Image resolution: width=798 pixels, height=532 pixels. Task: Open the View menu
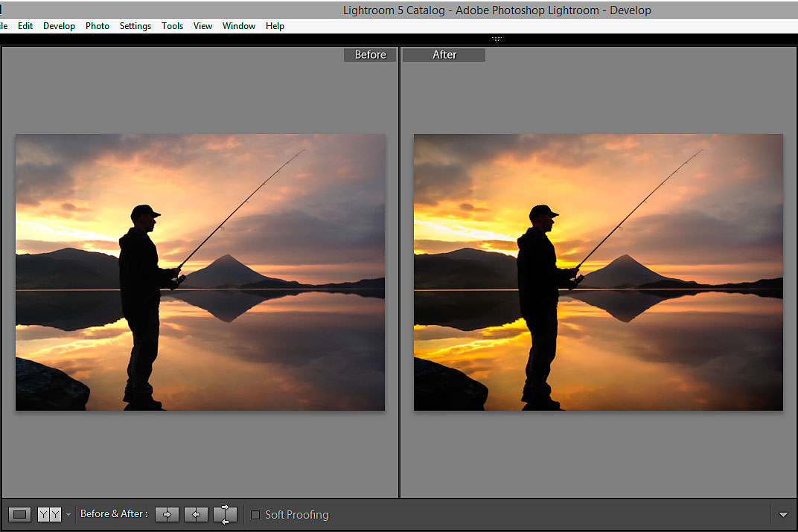[x=202, y=26]
